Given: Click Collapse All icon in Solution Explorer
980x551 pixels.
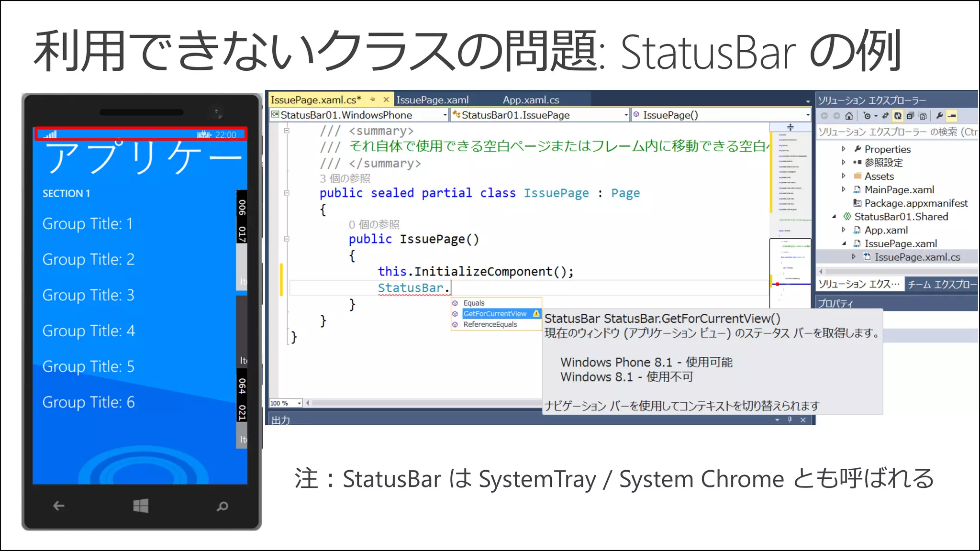Looking at the screenshot, I should pyautogui.click(x=910, y=116).
